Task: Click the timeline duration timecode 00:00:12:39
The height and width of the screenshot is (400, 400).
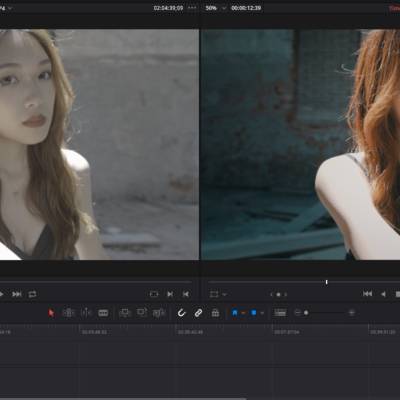Action: coord(246,8)
